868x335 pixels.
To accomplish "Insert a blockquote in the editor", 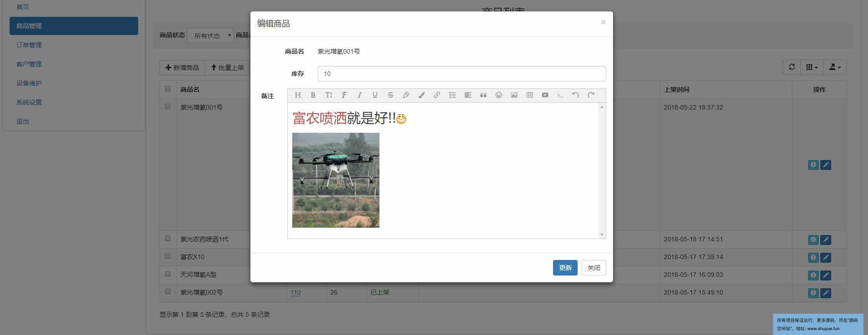I will coord(483,95).
